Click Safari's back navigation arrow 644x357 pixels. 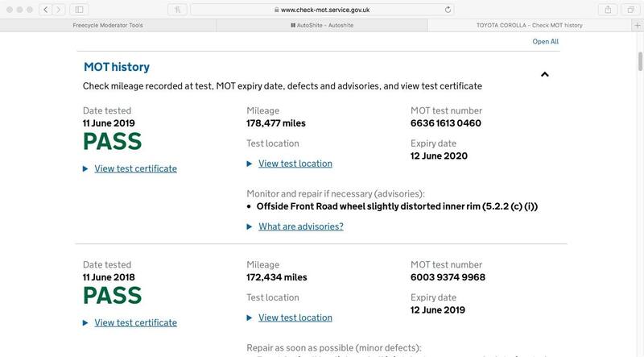46,9
